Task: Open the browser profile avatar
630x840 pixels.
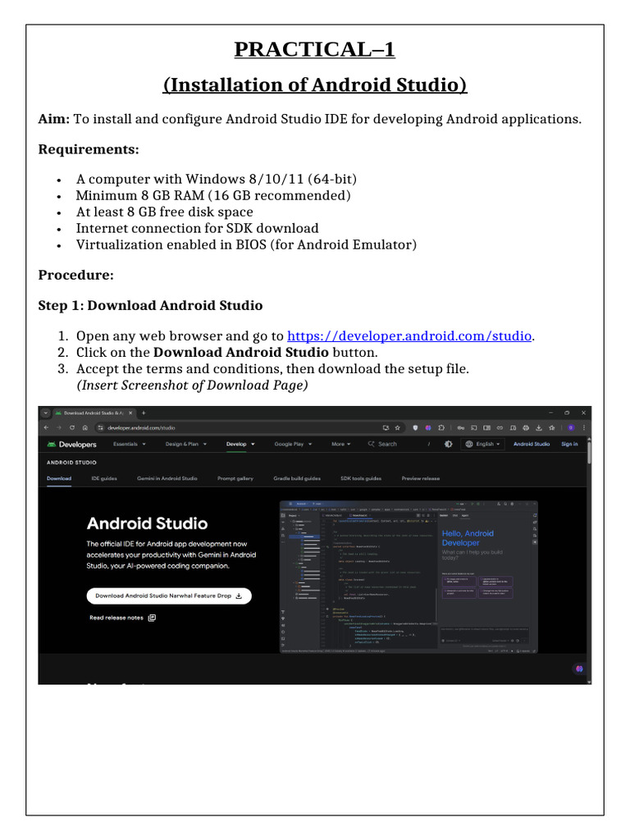Action: pos(571,427)
